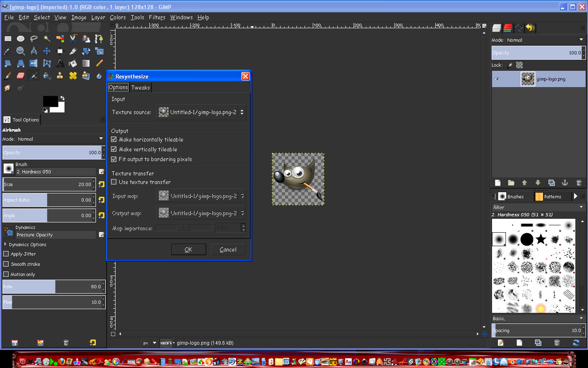
Task: Switch to the Tweaks tab
Action: (x=140, y=88)
